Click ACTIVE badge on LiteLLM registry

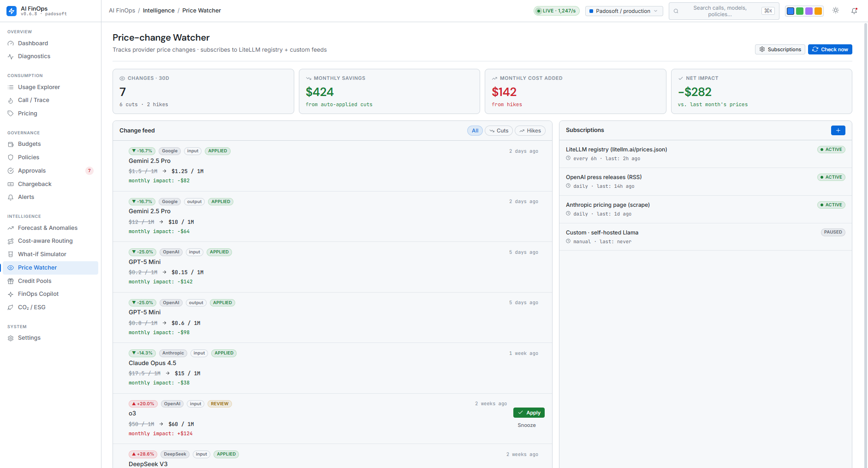tap(831, 150)
